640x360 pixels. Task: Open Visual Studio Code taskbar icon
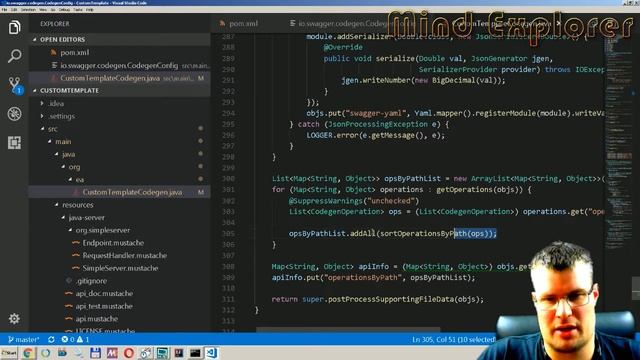(x=211, y=353)
